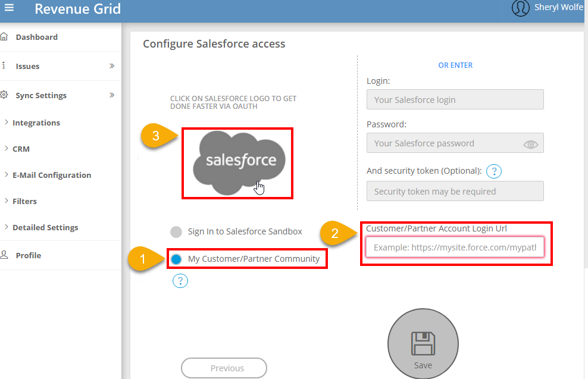The height and width of the screenshot is (379, 588).
Task: Focus the Salesforce login field
Action: coord(455,99)
